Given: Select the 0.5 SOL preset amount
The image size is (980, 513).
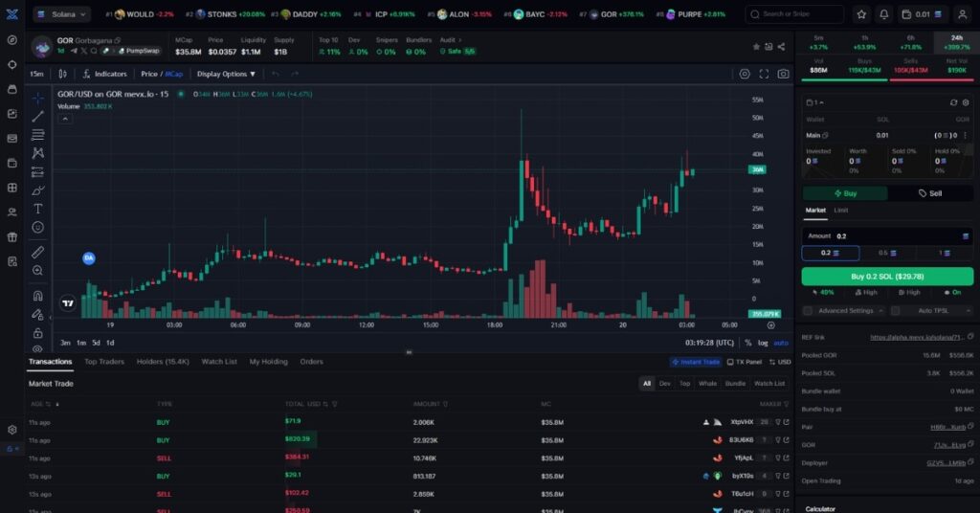Looking at the screenshot, I should pyautogui.click(x=887, y=253).
